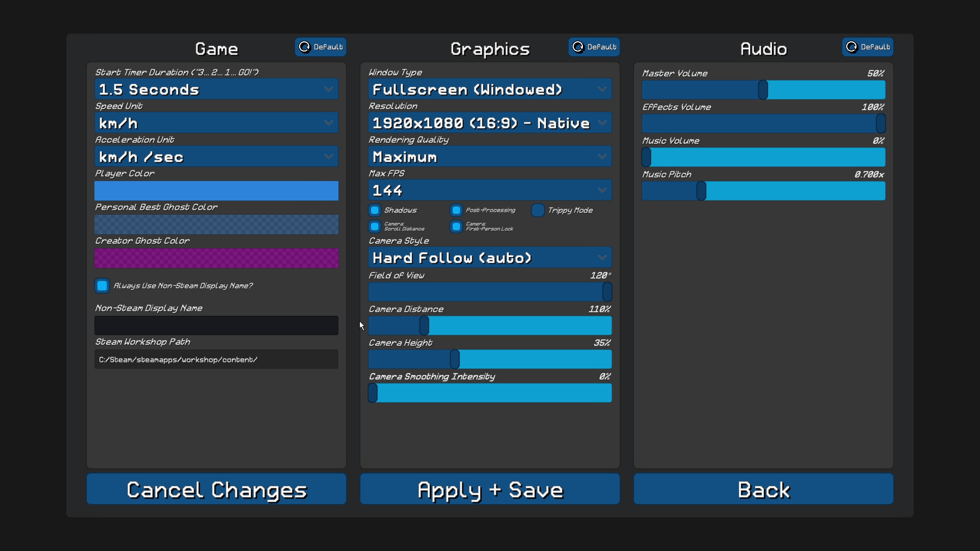This screenshot has height=551, width=980.
Task: Go Back from settings menu
Action: (x=764, y=489)
